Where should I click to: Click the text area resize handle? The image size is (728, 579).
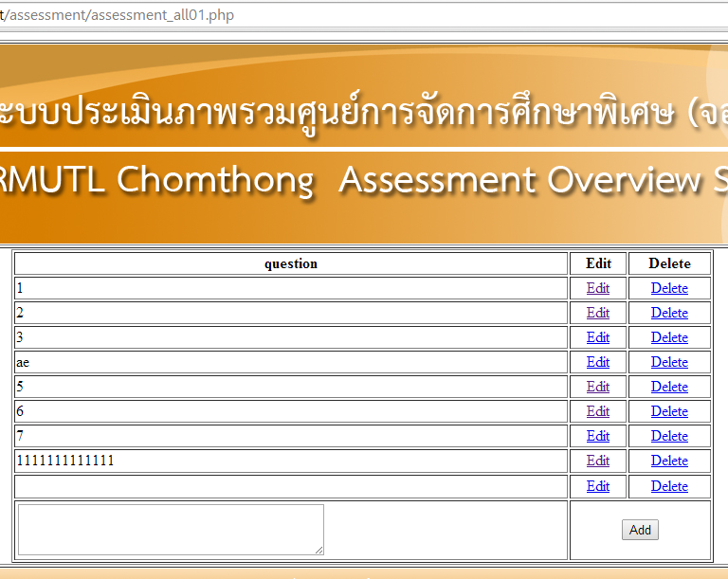click(x=319, y=551)
